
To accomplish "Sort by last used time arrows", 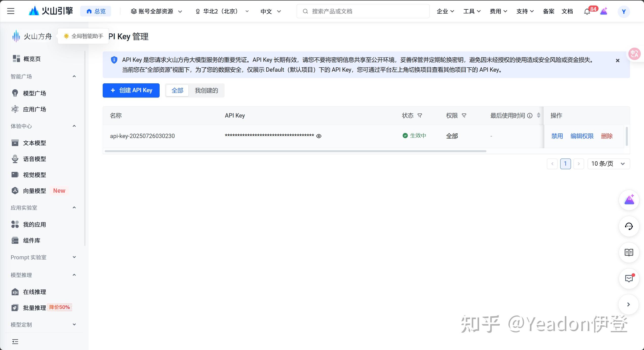I will tap(539, 115).
